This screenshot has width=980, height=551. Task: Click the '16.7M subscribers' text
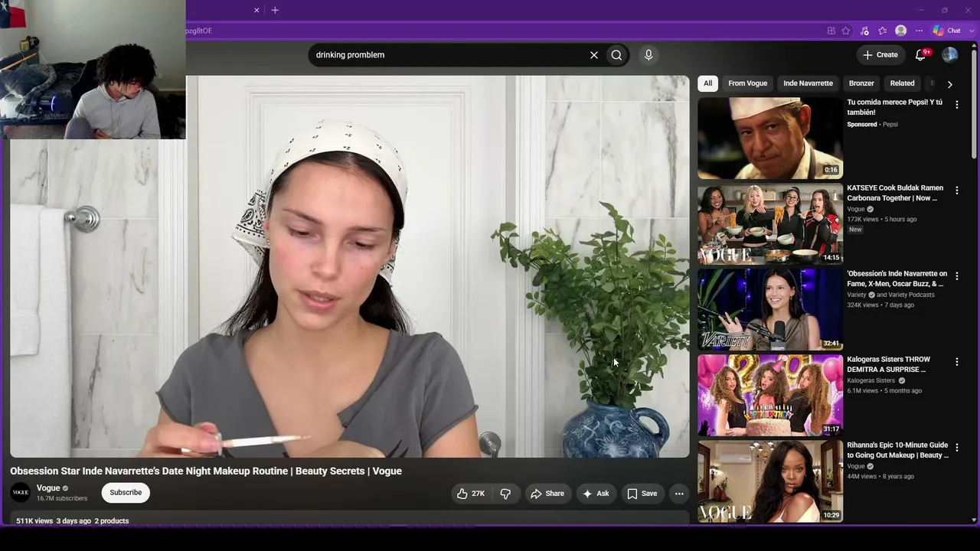coord(62,498)
